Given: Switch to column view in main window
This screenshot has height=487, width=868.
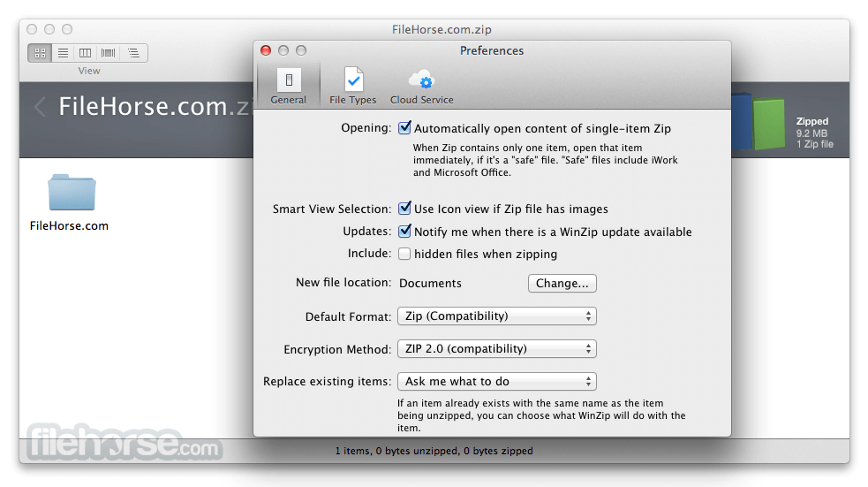Looking at the screenshot, I should (86, 53).
